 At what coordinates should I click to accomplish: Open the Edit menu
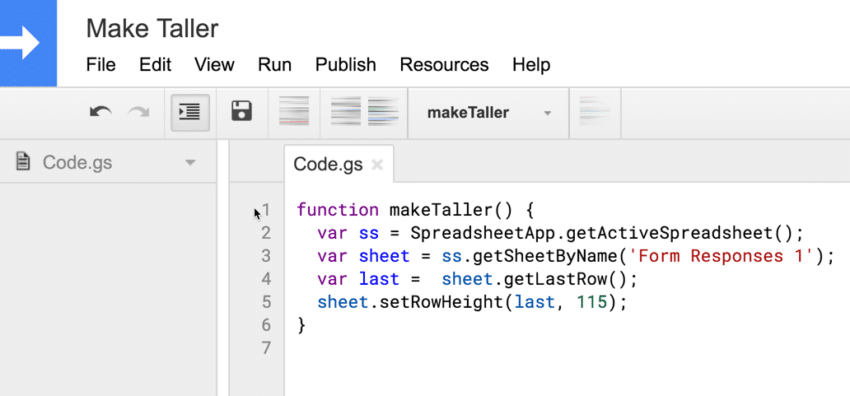[x=155, y=65]
